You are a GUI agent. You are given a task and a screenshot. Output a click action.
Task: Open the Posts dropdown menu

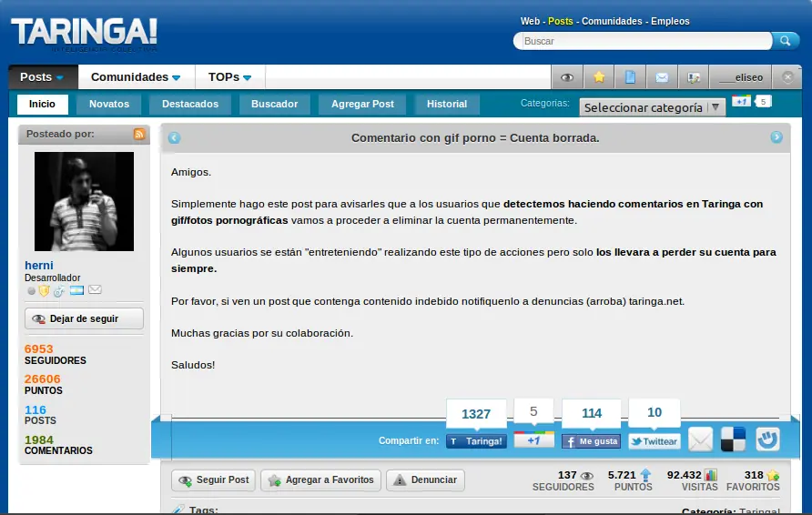[43, 77]
